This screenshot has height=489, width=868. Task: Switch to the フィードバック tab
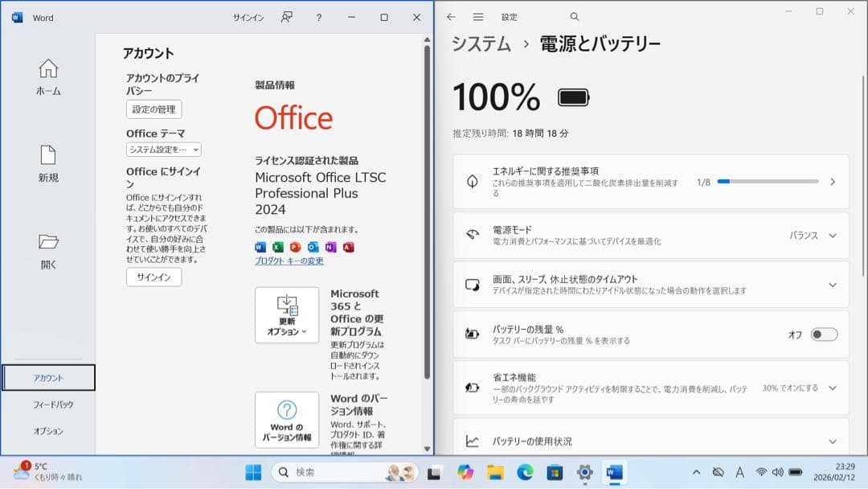click(x=47, y=404)
